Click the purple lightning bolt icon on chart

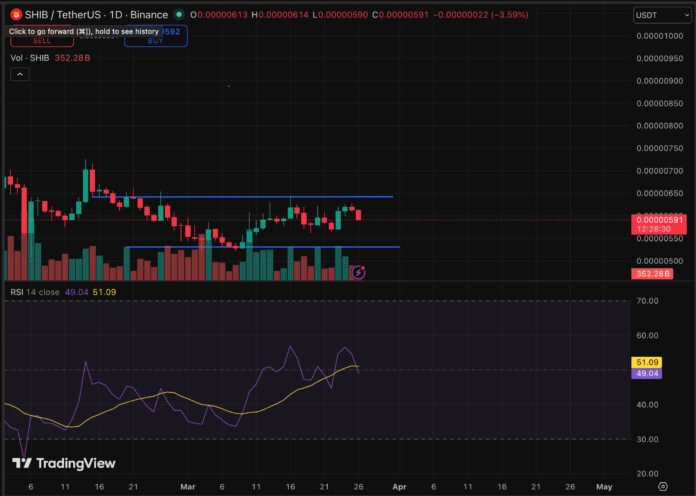point(359,271)
